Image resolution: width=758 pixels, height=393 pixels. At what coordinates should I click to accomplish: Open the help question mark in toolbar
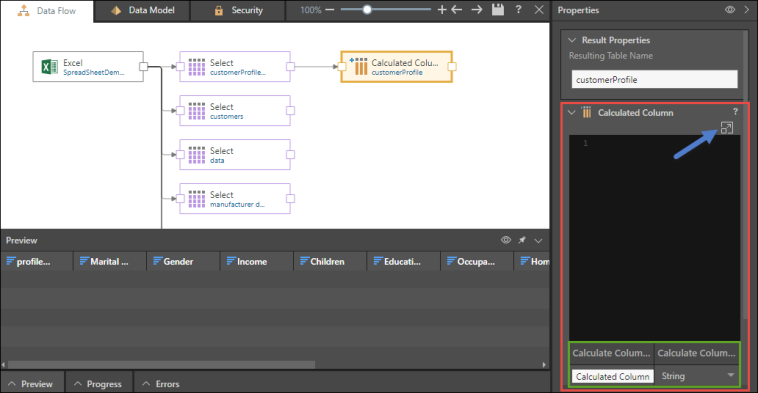(x=518, y=9)
